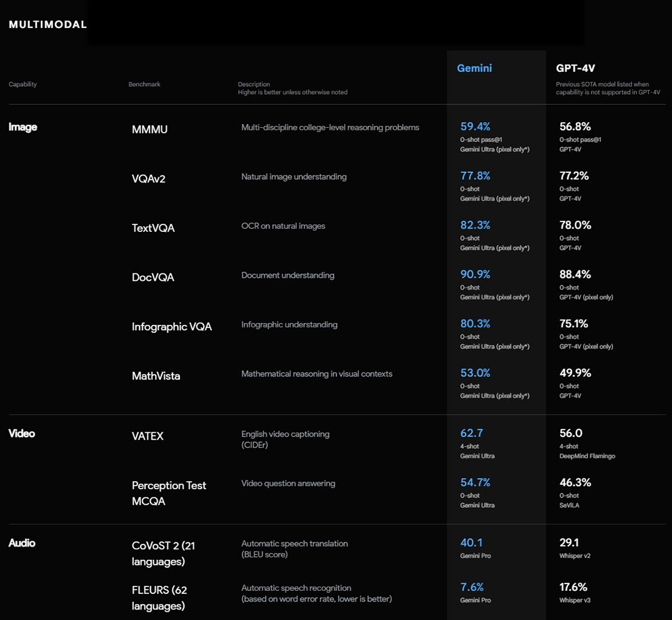Screen dimensions: 672x620
Task: Click Gemini's 77.8% VQAv2 score
Action: (475, 176)
